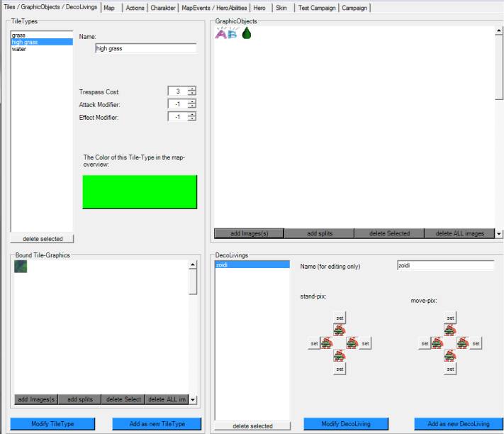Image resolution: width=504 pixels, height=434 pixels.
Task: Select the 'AB' graphic object thumbnail
Action: pyautogui.click(x=227, y=33)
